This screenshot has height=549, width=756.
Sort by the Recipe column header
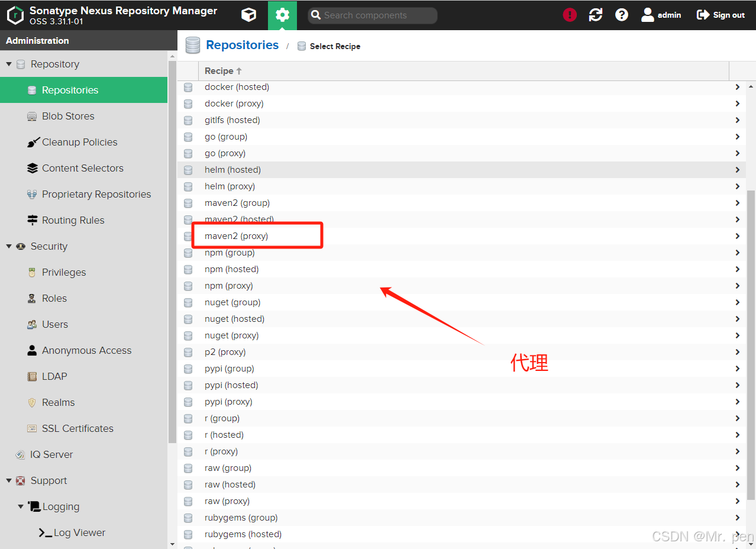[464, 71]
